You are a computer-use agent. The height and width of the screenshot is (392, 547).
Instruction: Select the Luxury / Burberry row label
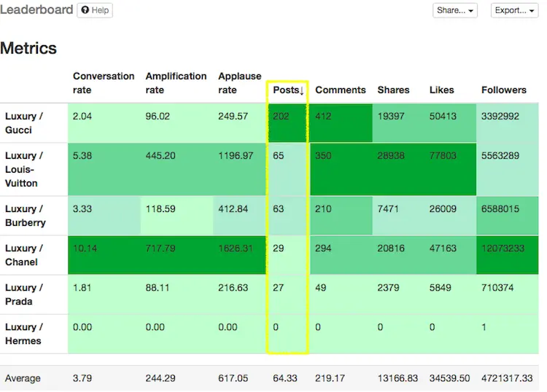pos(26,216)
